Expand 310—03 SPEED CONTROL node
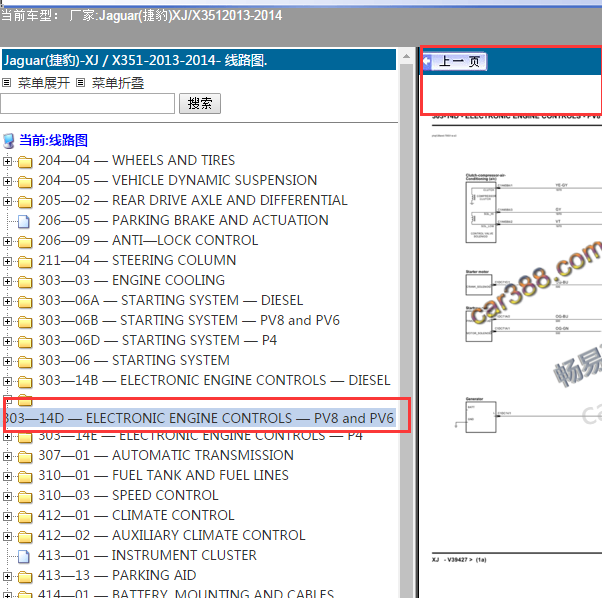602x598 pixels. point(7,496)
